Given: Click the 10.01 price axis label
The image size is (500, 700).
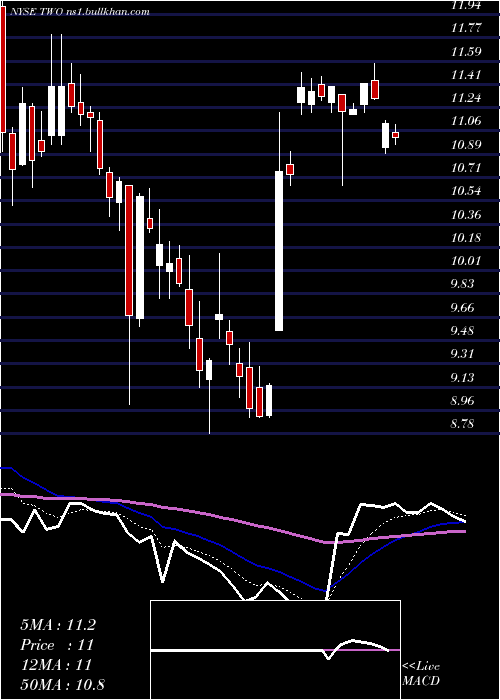Looking at the screenshot, I should pos(466,261).
